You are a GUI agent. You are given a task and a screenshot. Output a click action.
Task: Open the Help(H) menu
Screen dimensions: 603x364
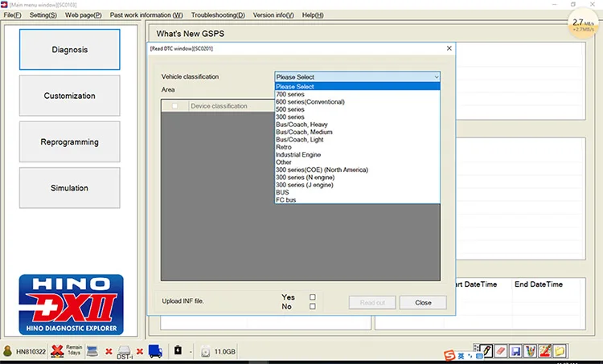(x=313, y=15)
